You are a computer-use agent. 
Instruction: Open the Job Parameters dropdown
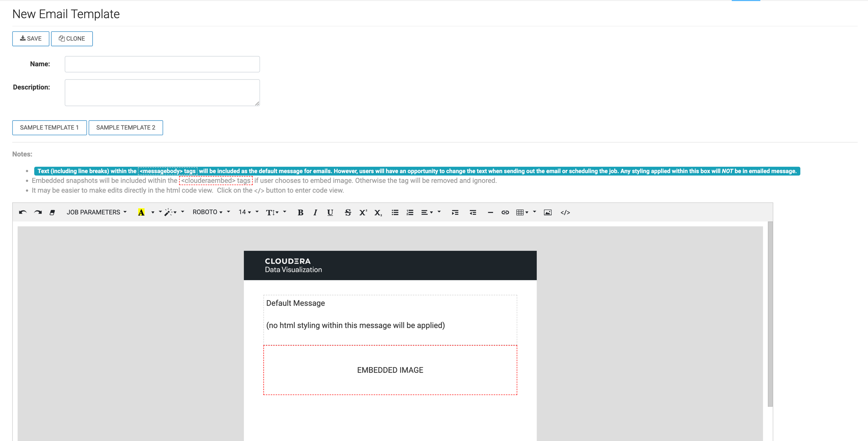(x=96, y=212)
